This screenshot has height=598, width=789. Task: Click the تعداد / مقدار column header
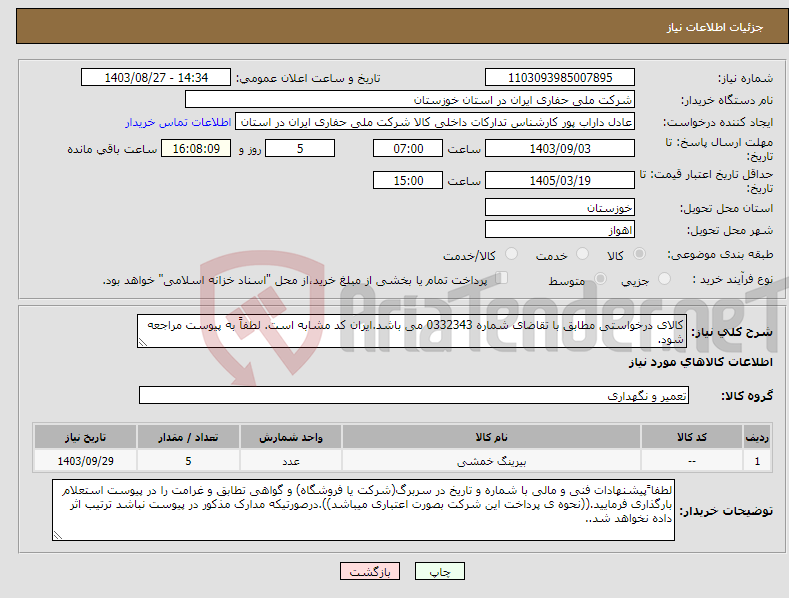(188, 437)
